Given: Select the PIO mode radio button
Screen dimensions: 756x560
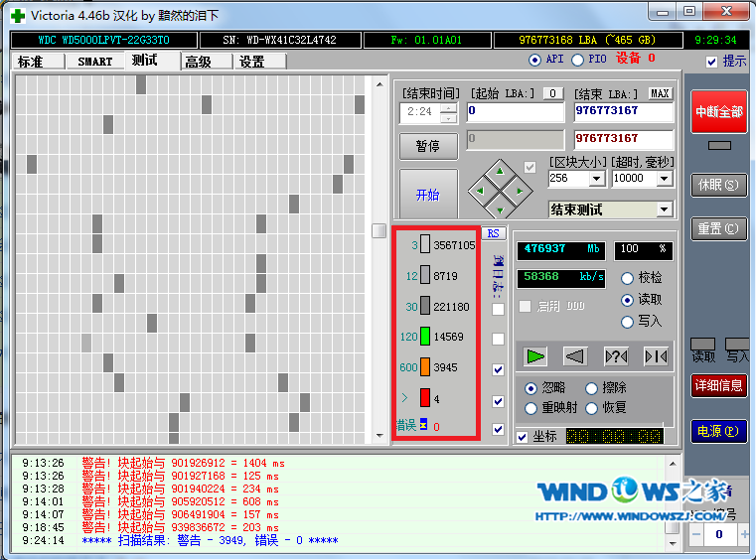Looking at the screenshot, I should (577, 60).
